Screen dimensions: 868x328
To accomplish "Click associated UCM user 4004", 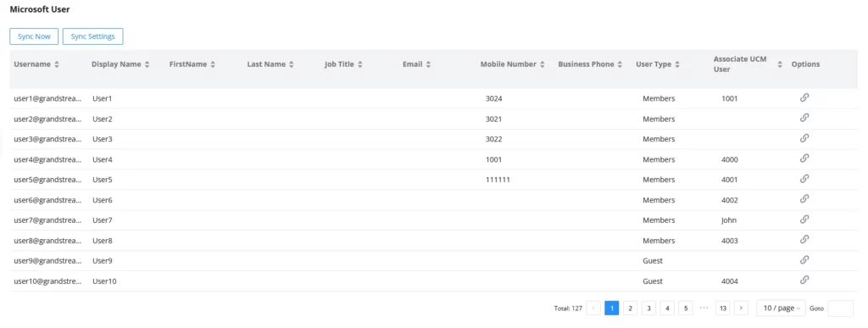I will point(730,281).
